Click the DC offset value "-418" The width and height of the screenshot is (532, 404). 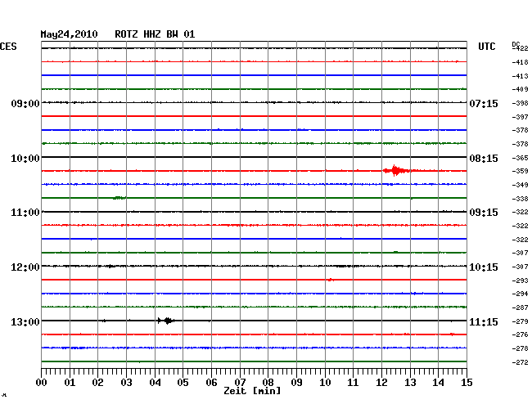tap(520, 62)
